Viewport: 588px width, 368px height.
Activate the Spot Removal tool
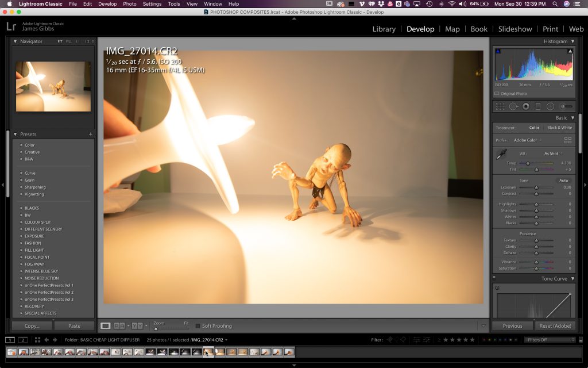(x=513, y=106)
